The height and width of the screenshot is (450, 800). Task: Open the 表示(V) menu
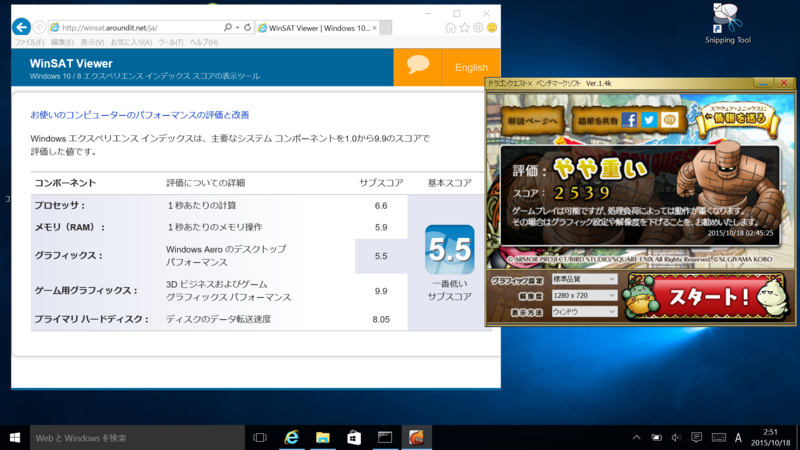(92, 42)
